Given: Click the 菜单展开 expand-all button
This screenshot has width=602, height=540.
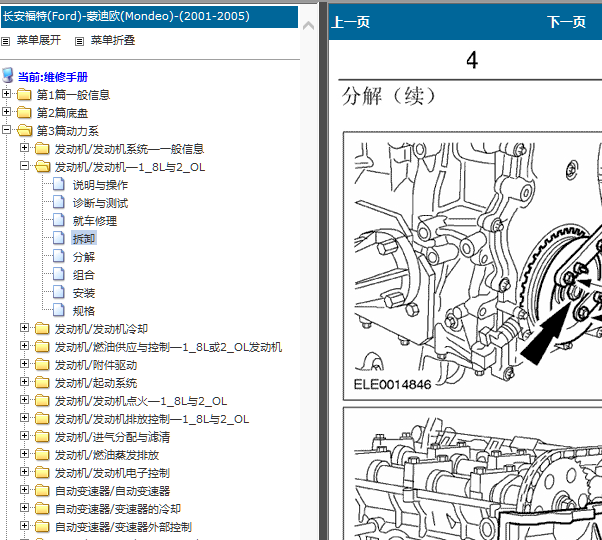Looking at the screenshot, I should coord(39,40).
